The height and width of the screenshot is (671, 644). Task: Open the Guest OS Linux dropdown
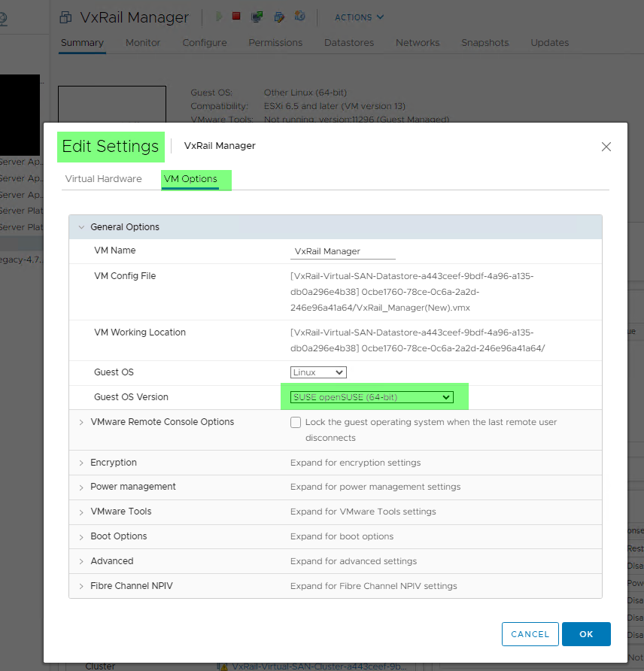coord(318,372)
